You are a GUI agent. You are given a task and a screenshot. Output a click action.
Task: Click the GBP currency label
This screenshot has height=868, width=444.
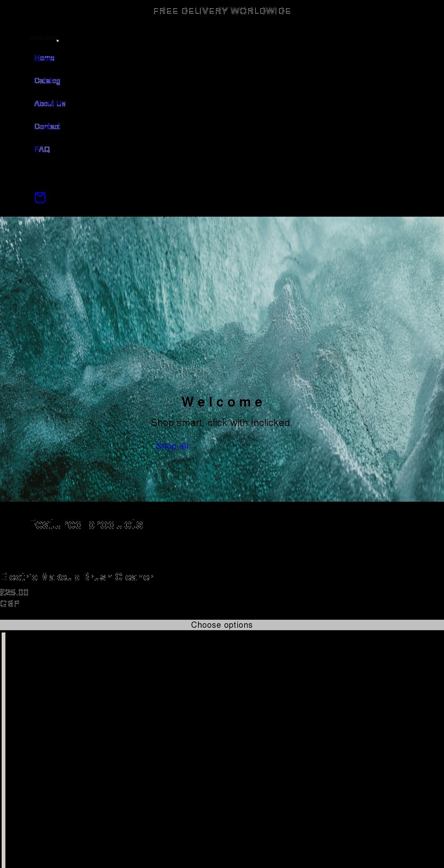click(x=10, y=604)
